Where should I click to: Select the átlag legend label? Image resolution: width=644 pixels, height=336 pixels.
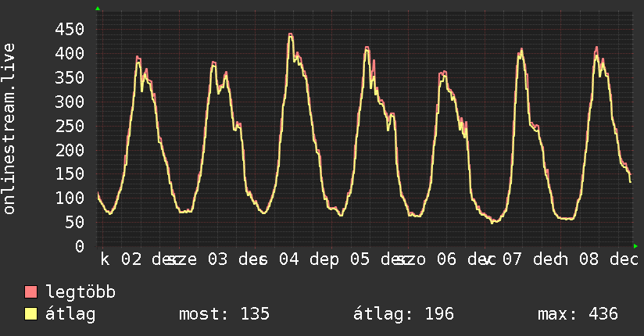[70, 314]
